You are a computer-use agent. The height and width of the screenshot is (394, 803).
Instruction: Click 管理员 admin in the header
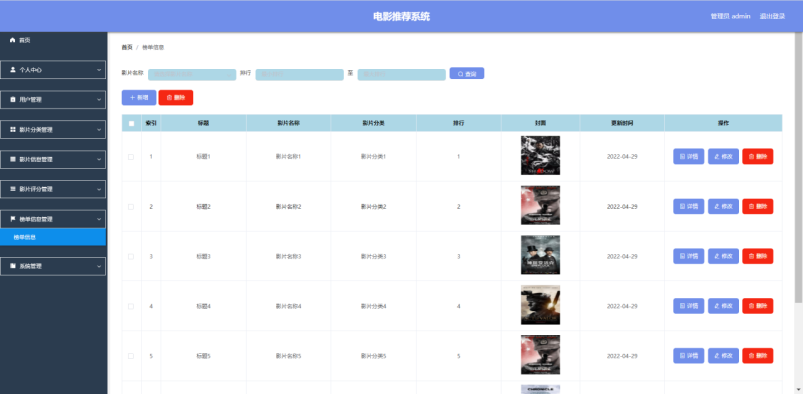(x=730, y=16)
